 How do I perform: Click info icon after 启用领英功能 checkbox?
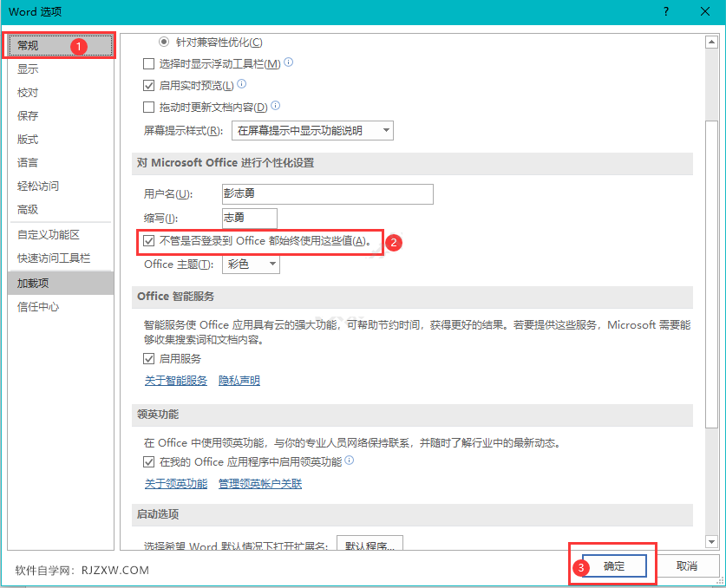coord(350,461)
